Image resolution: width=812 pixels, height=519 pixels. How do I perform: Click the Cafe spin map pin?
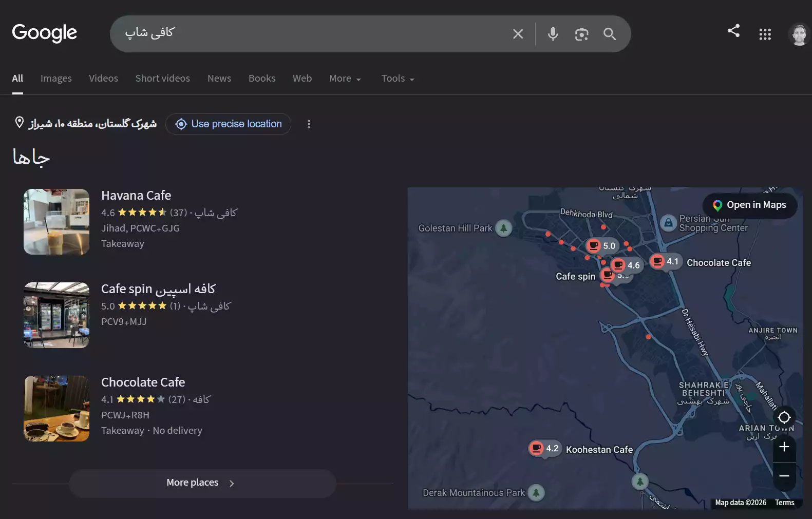pos(608,275)
